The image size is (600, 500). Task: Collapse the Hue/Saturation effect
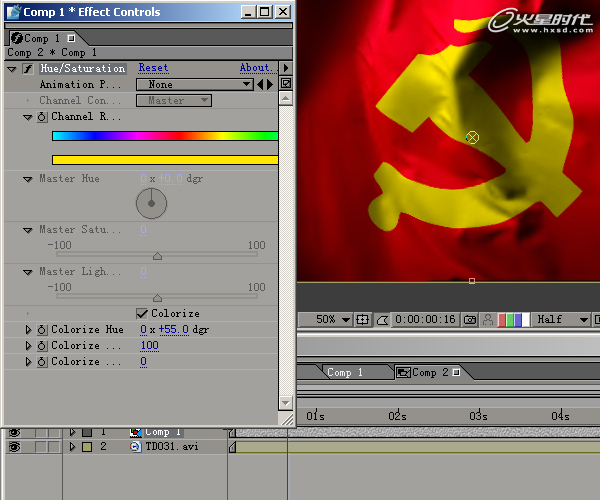12,69
